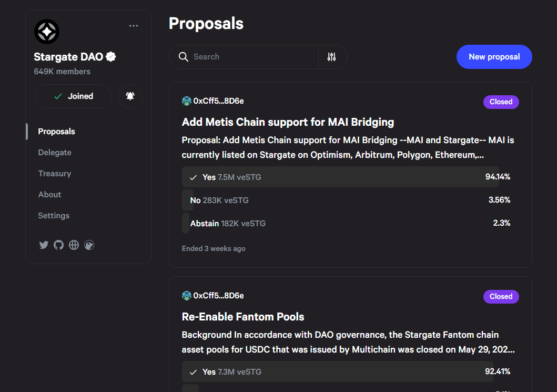Click the New proposal button
Screen dimensions: 557x392
click(x=494, y=57)
